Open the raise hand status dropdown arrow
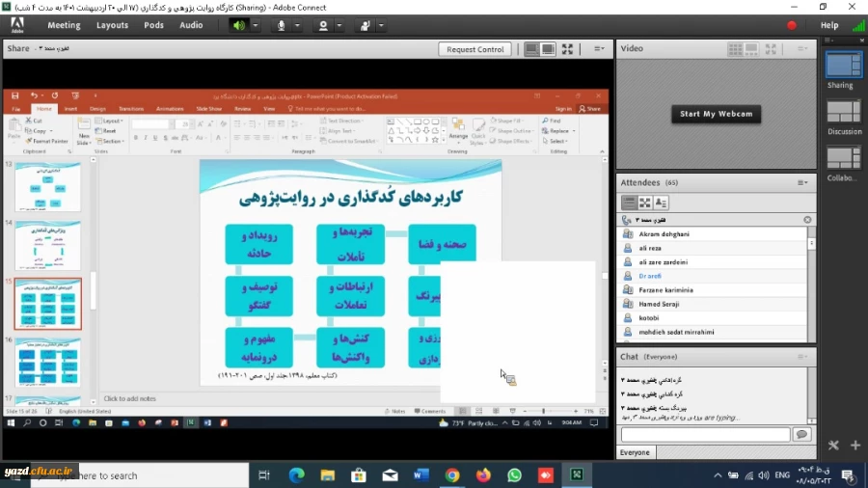 pyautogui.click(x=381, y=25)
